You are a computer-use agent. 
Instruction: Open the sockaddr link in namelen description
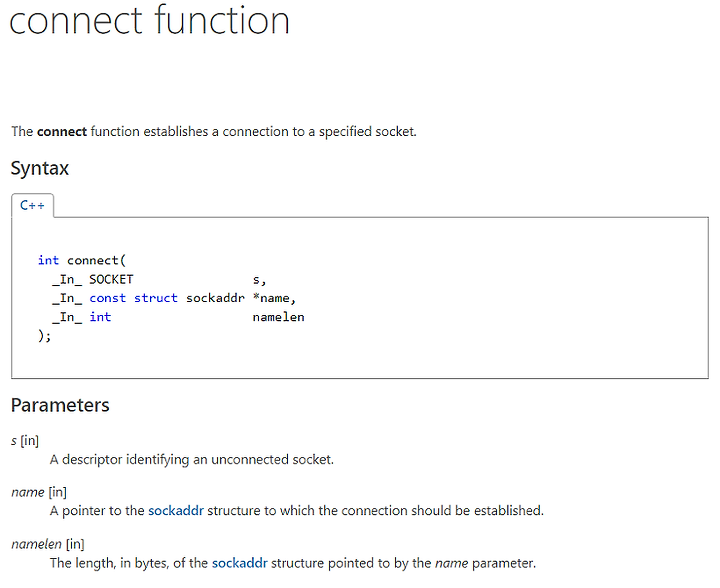(240, 563)
